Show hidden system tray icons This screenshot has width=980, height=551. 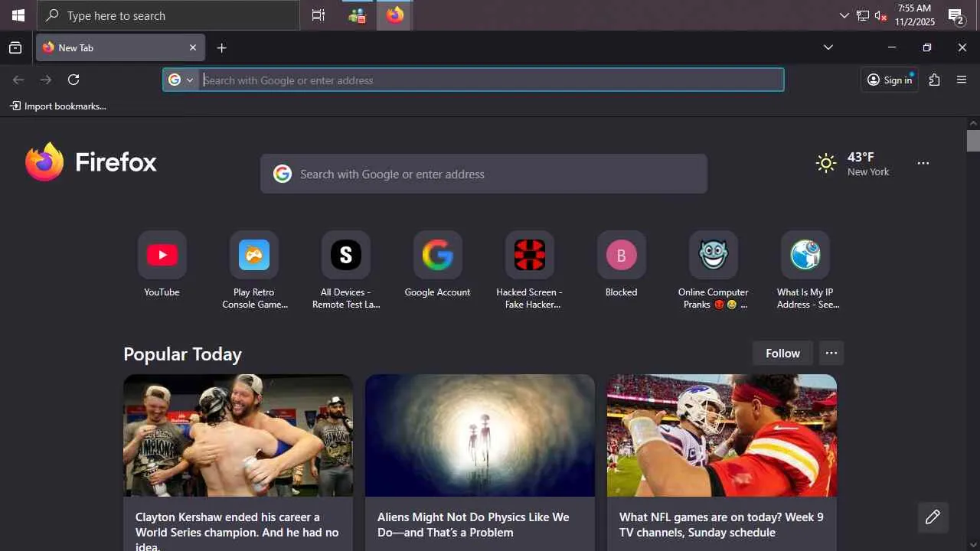(844, 15)
